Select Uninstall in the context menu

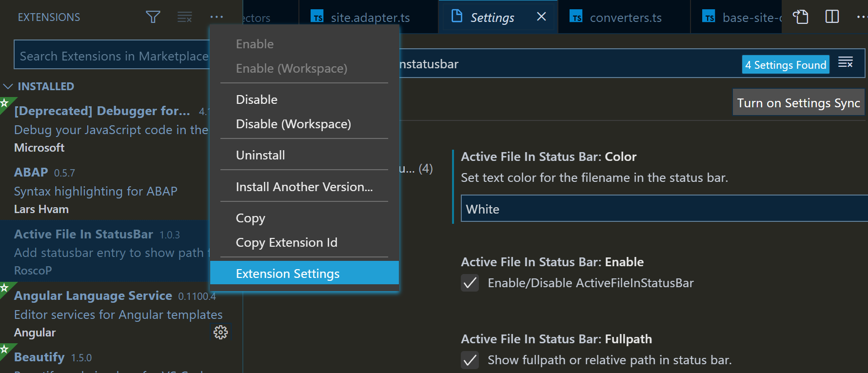click(x=260, y=155)
